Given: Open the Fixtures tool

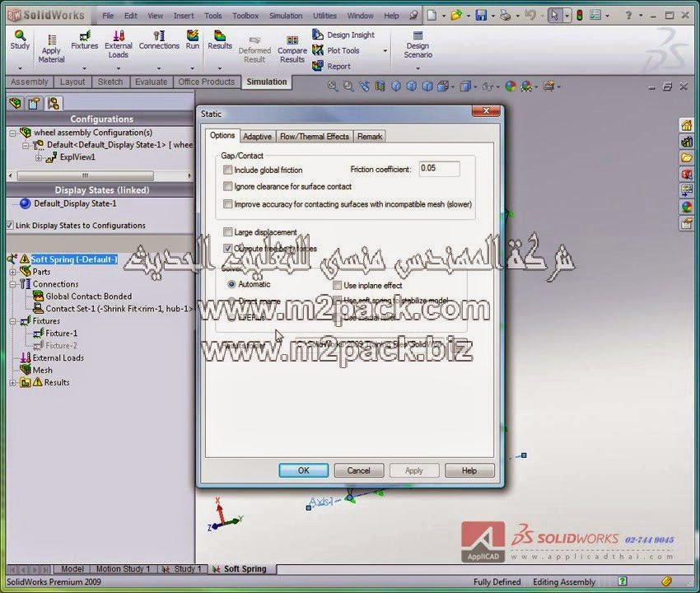Looking at the screenshot, I should click(84, 40).
